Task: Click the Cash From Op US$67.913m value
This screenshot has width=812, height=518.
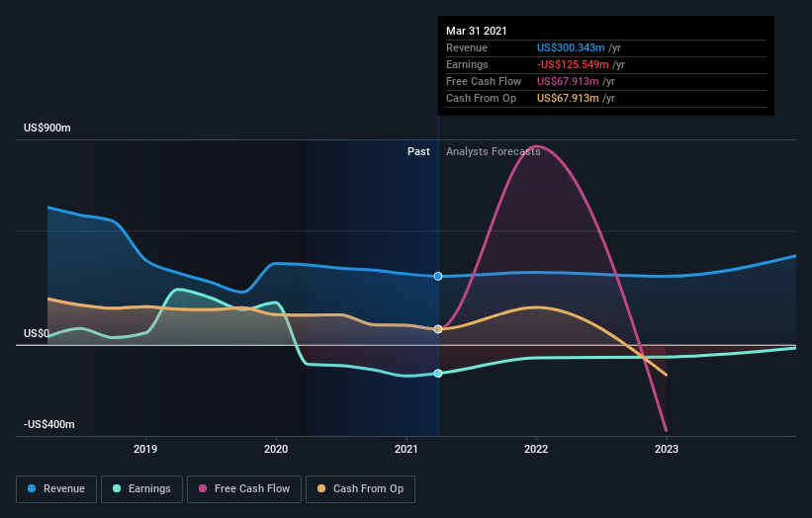Action: pos(568,98)
